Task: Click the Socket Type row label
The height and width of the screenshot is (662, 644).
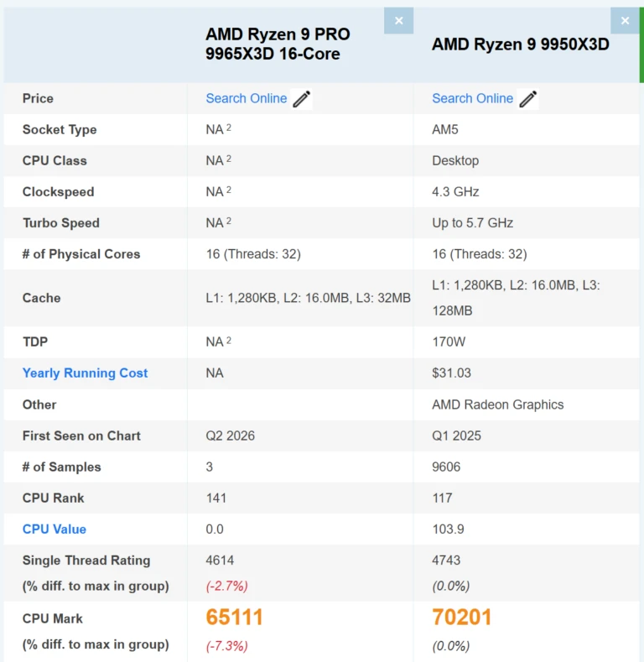Action: 60,129
